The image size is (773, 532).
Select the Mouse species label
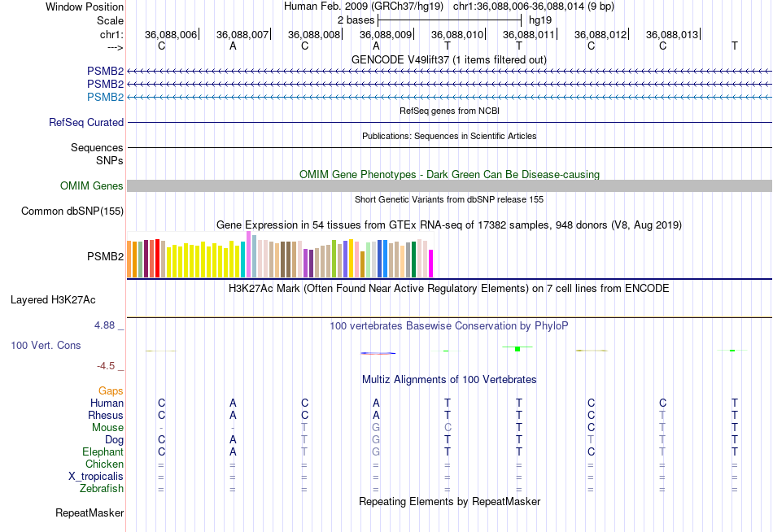coord(107,428)
